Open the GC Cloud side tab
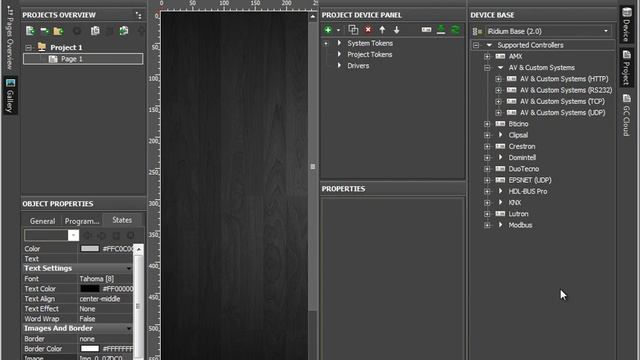This screenshot has height=360, width=640. (x=626, y=116)
